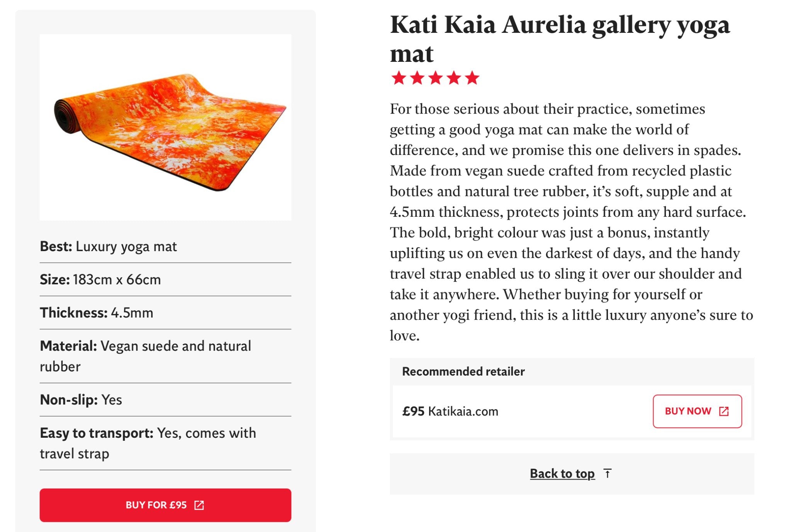
Task: Click the third red rating star
Action: pyautogui.click(x=435, y=78)
